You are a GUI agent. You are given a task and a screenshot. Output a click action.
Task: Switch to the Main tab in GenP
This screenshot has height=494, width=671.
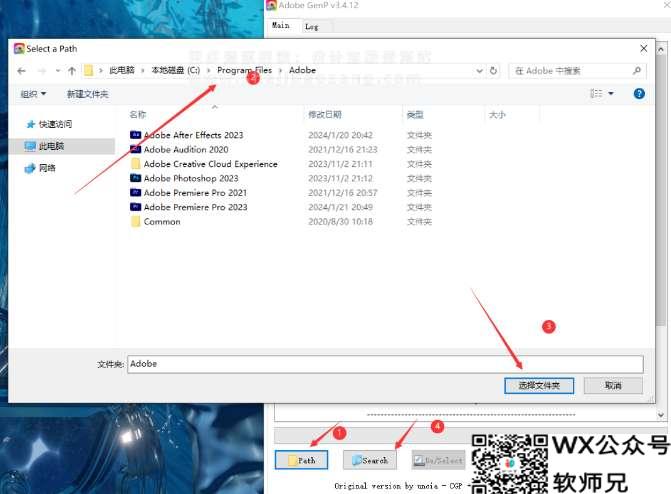[x=281, y=26]
